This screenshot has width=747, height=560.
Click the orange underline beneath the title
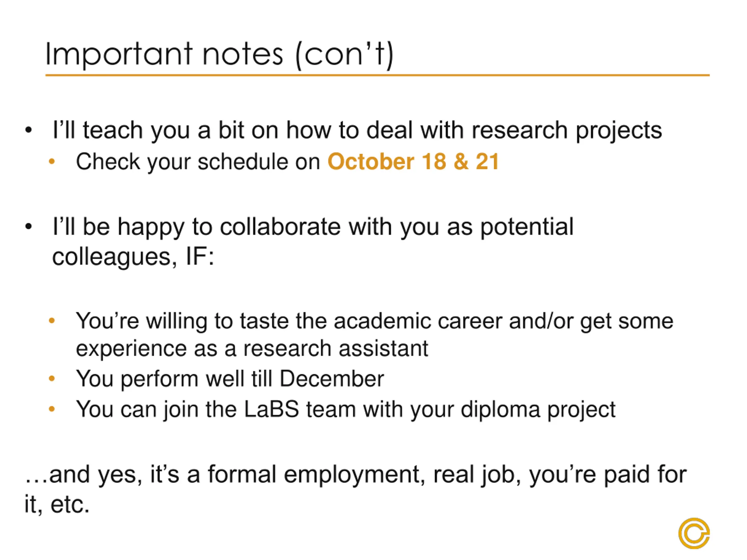point(378,75)
